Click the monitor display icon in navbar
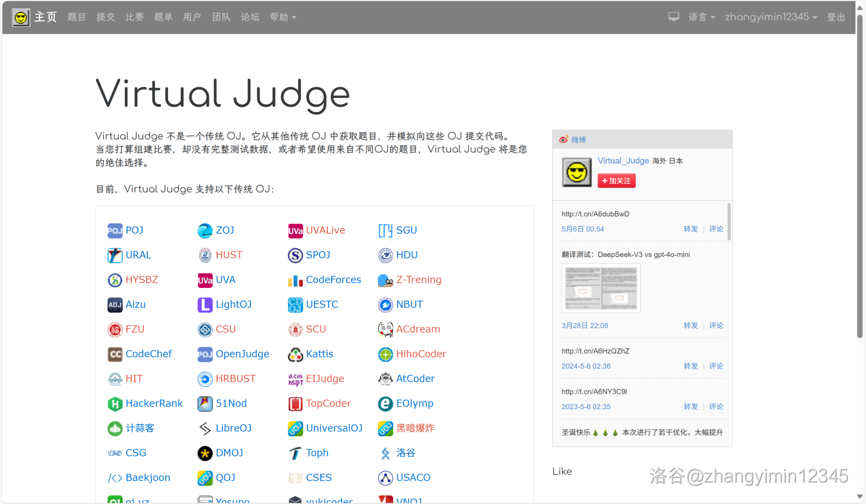The height and width of the screenshot is (504, 866). pos(673,17)
